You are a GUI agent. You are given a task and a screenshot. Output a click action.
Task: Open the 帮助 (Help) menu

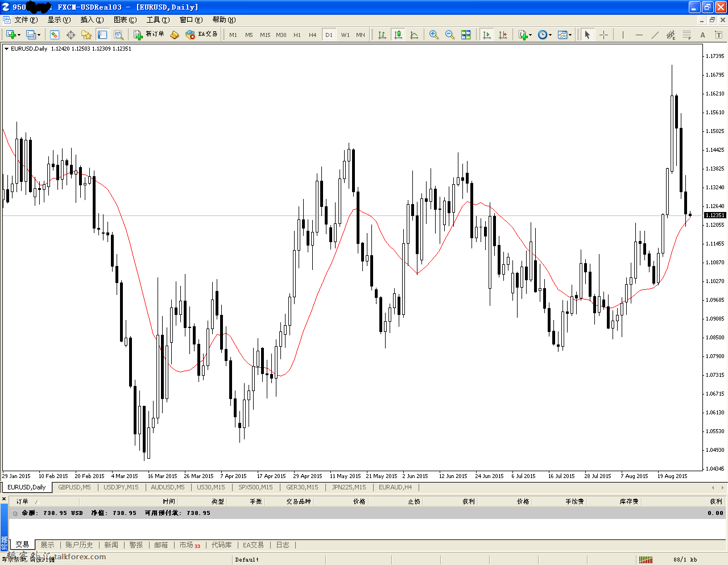click(224, 20)
